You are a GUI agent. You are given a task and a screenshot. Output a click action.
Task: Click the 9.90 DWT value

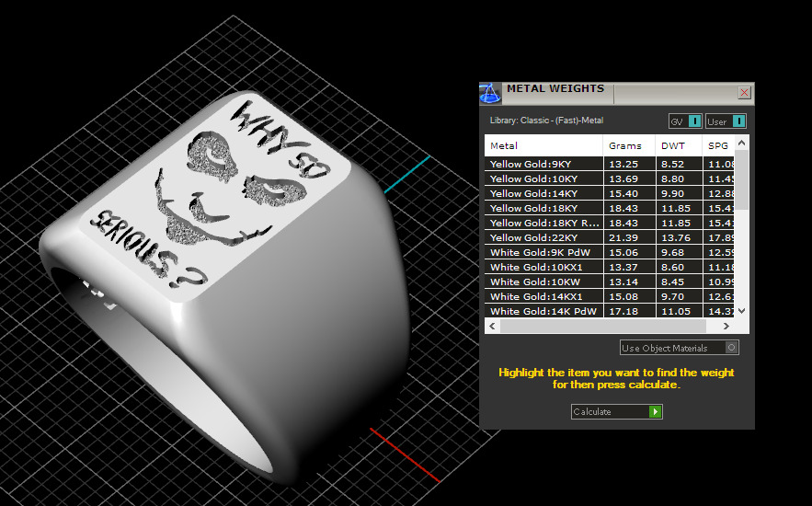673,194
